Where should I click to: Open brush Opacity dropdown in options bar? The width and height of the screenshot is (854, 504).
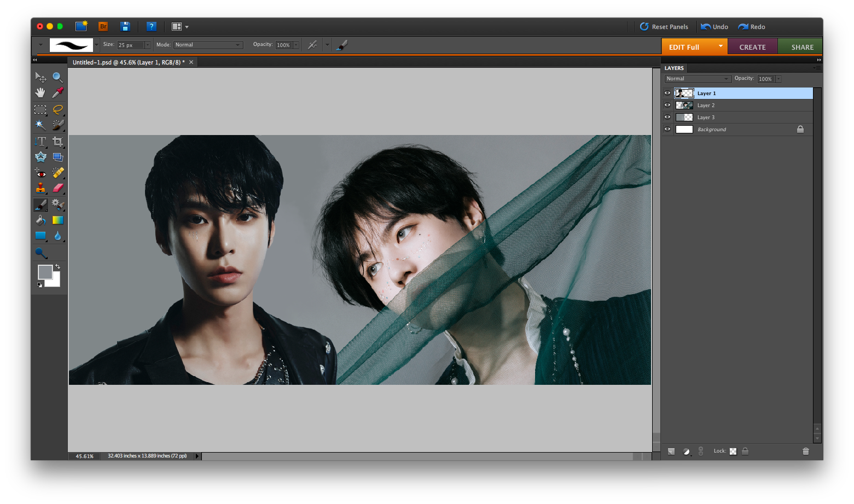coord(296,45)
